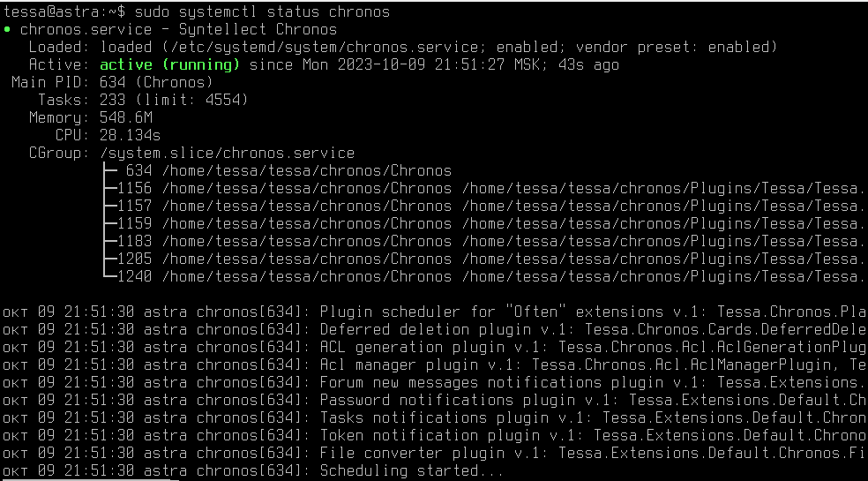The image size is (868, 481).
Task: Select the last process 1240 in the CGroup tree
Action: point(135,277)
